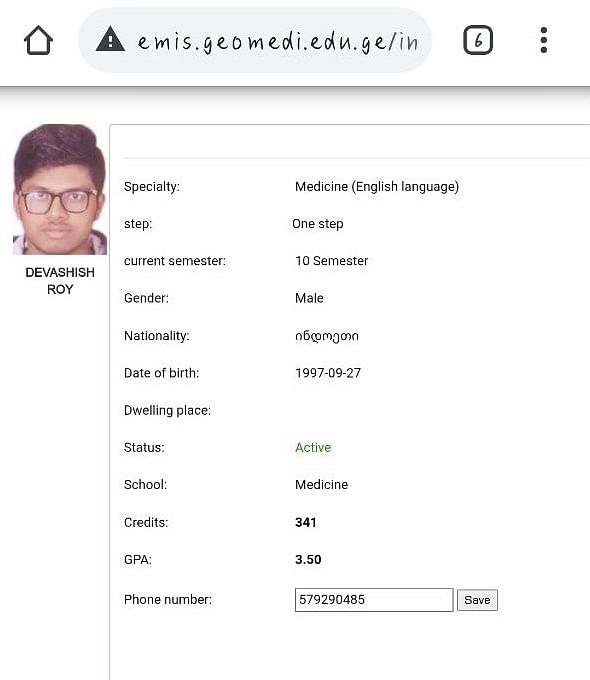Click the School value Medicine

[x=321, y=484]
